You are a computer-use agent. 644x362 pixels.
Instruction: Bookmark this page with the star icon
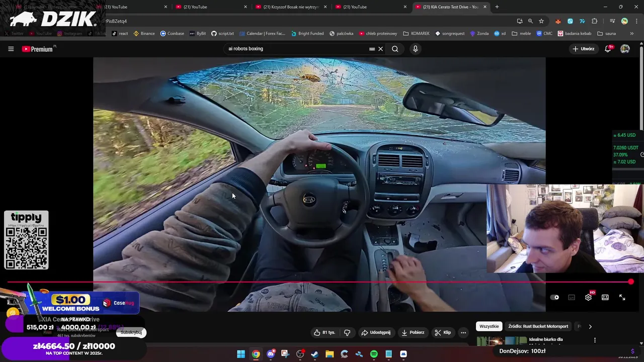point(541,21)
